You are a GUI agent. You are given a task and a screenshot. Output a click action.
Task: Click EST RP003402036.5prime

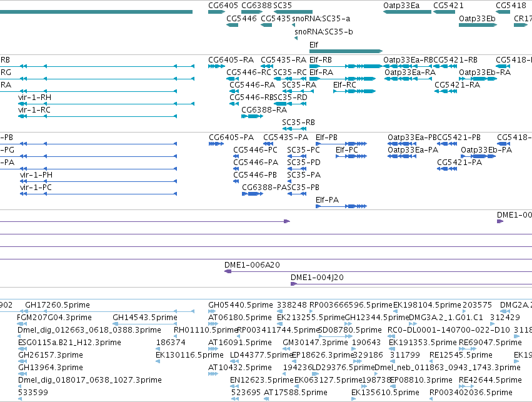471,393
